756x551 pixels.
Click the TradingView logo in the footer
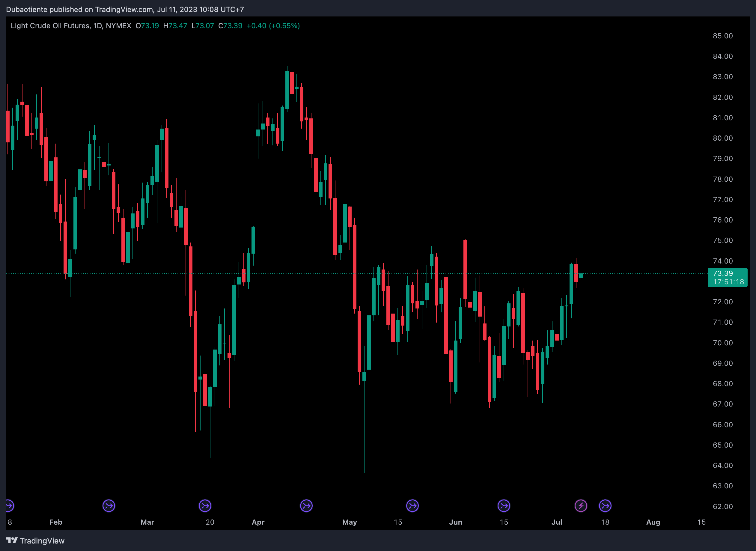point(35,540)
